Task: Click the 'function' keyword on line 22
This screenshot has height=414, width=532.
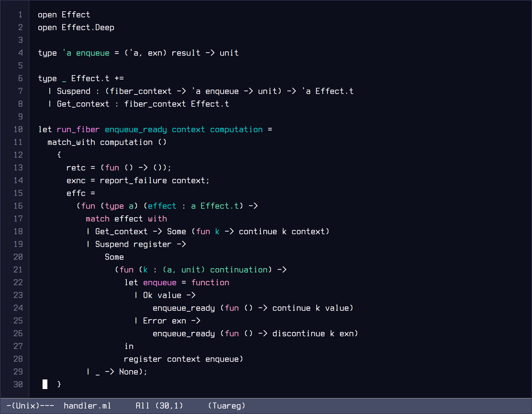Action: coord(210,282)
